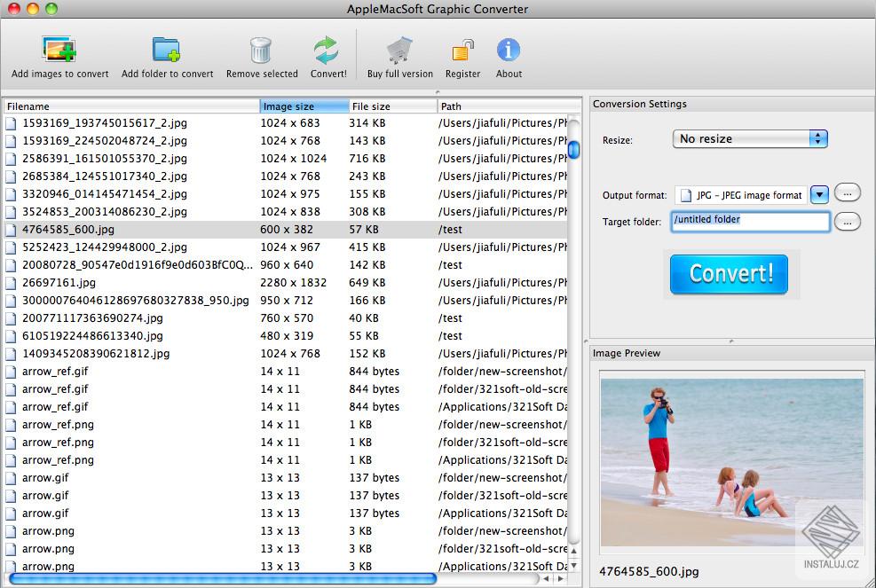Click the green Convert! toolbar icon
This screenshot has width=876, height=588.
327,51
